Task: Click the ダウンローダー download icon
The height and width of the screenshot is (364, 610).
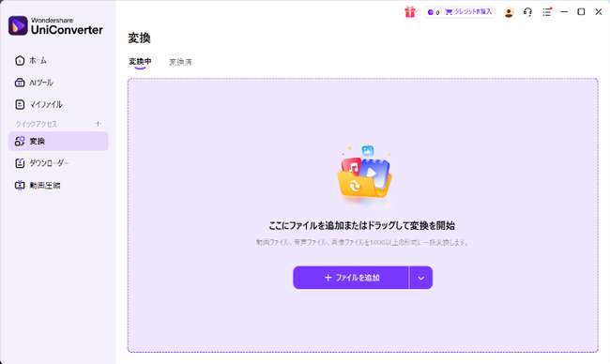Action: pos(20,163)
